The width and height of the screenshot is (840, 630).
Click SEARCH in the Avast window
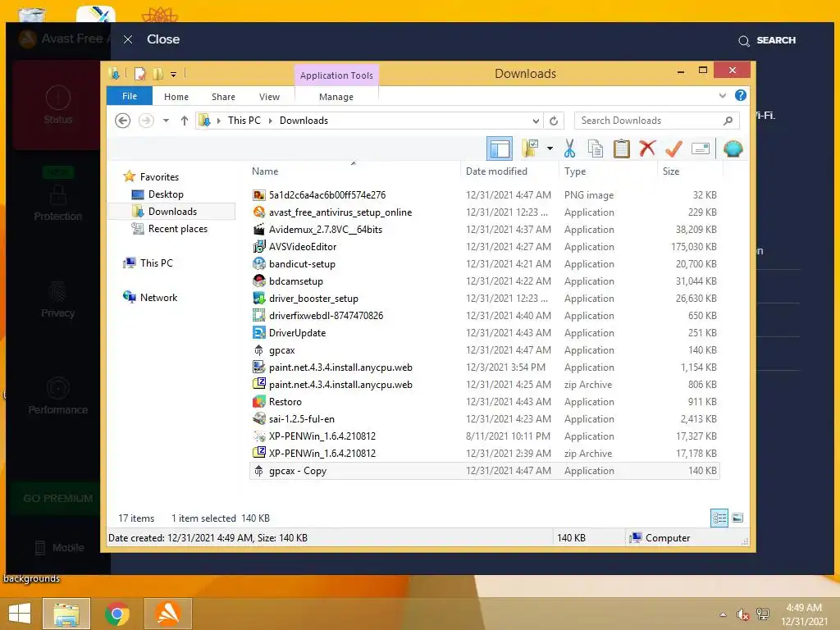click(x=767, y=40)
